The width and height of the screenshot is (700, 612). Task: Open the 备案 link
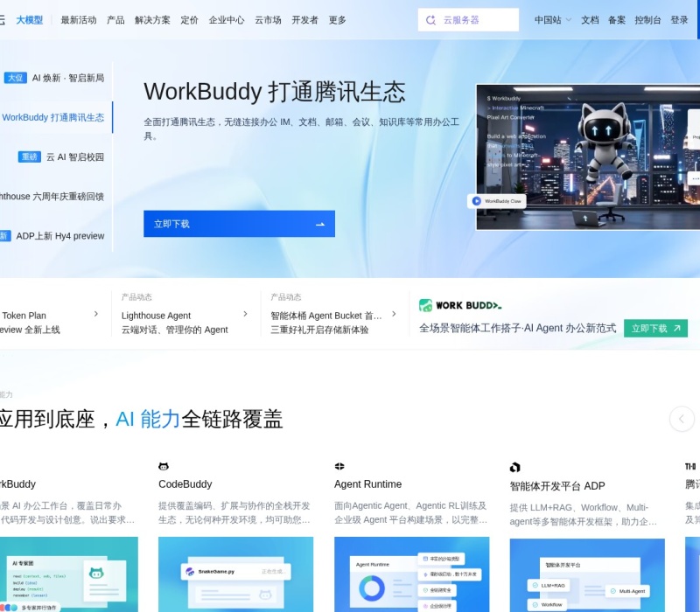pyautogui.click(x=617, y=20)
